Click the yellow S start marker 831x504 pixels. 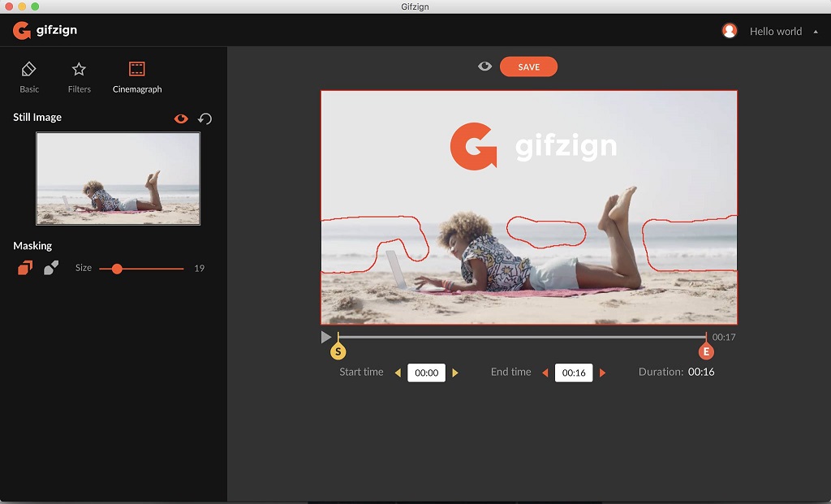click(338, 351)
